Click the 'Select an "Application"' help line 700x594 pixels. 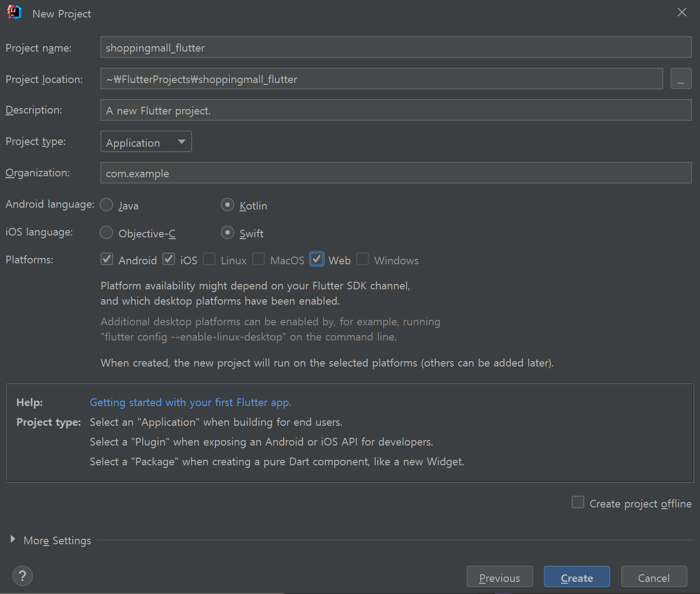216,422
